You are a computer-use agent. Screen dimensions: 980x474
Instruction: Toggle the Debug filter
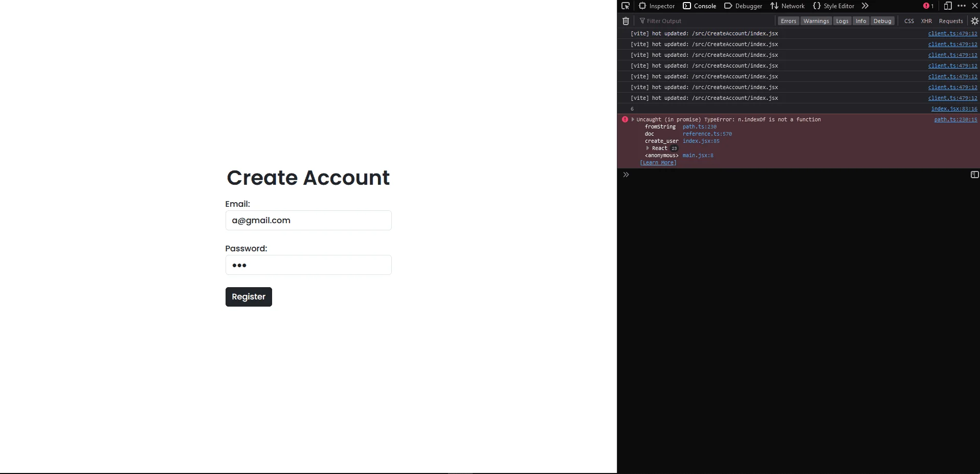(882, 21)
